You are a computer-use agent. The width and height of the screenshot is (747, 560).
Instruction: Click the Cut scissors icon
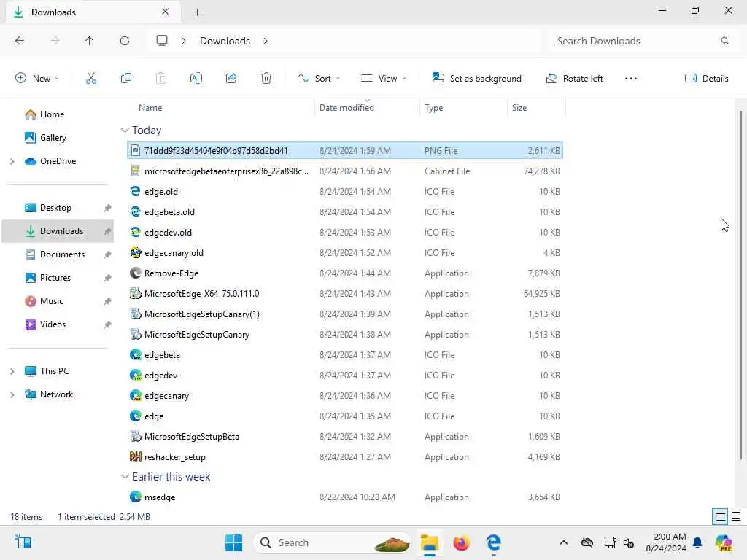click(91, 79)
